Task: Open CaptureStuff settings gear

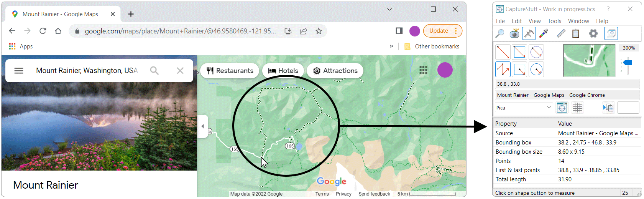Action: (593, 33)
